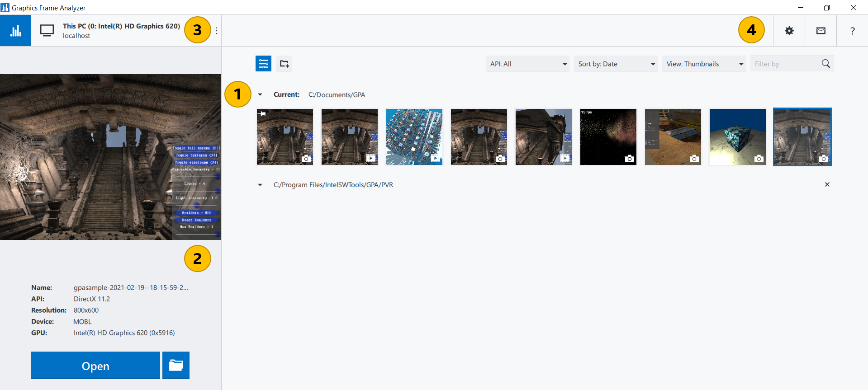Click the DirectX 11.2 value
Screen dimensions: 868x390
[92, 299]
